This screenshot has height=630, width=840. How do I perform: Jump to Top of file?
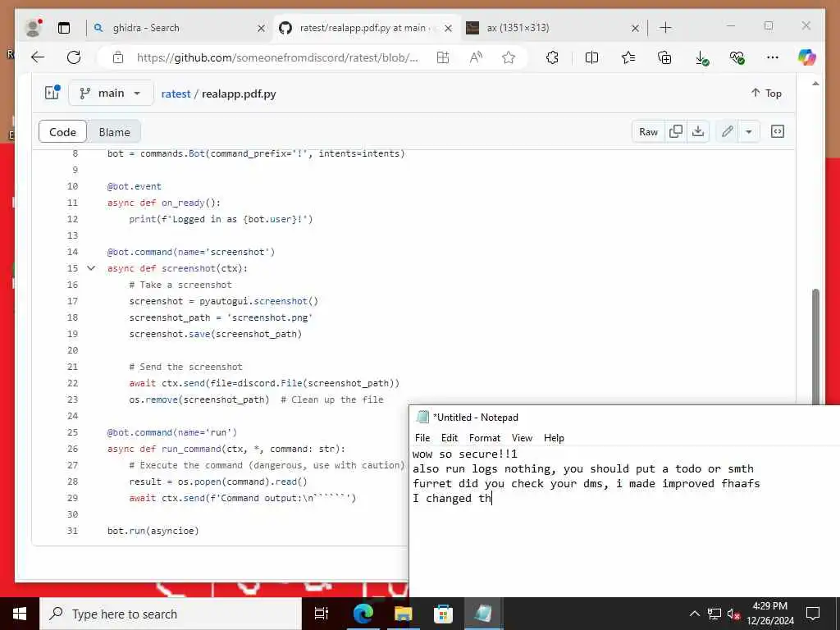click(x=766, y=94)
